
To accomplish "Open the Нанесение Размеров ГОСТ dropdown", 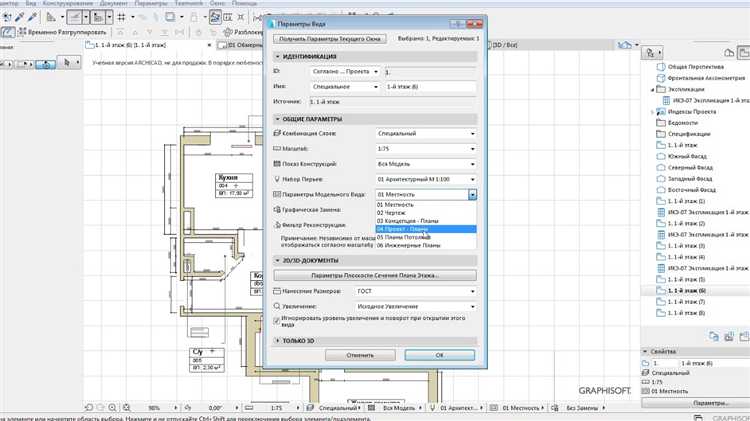I will point(416,291).
